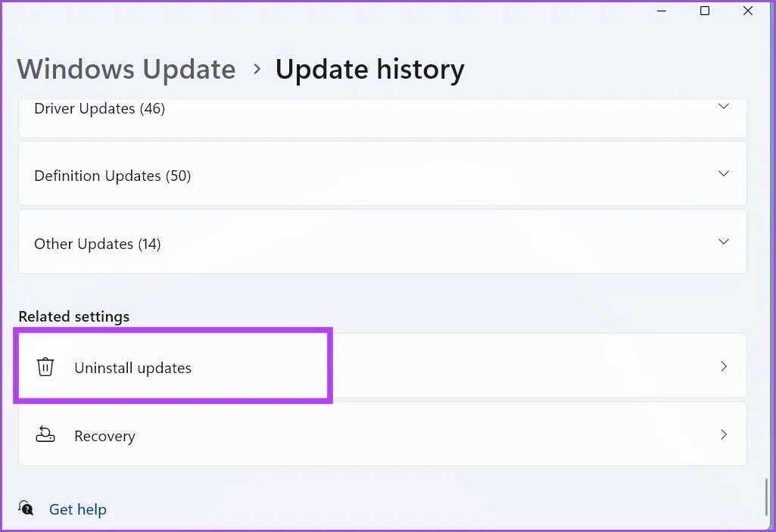This screenshot has width=776, height=532.
Task: Click the Update history breadcrumb title
Action: point(369,70)
